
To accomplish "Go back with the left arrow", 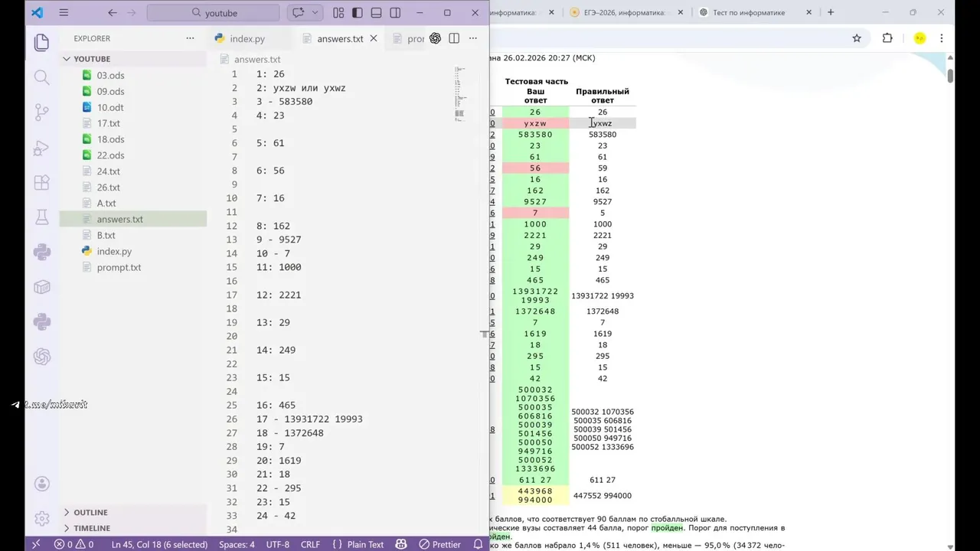I will [113, 13].
